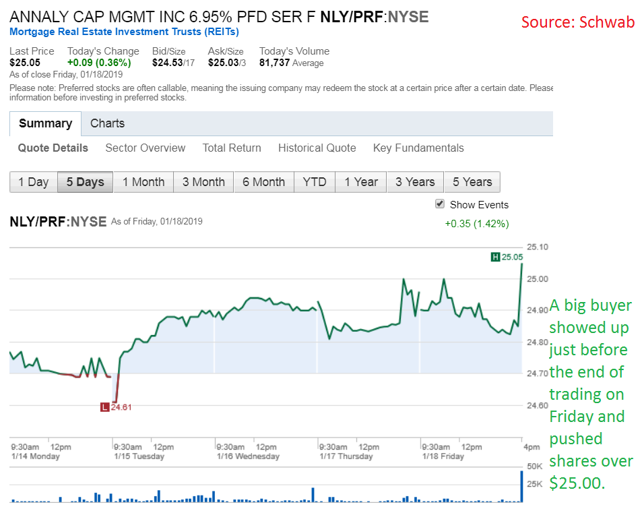Screen dimensions: 640x511
Task: Uncheck the Show Events checkbox
Action: (440, 204)
